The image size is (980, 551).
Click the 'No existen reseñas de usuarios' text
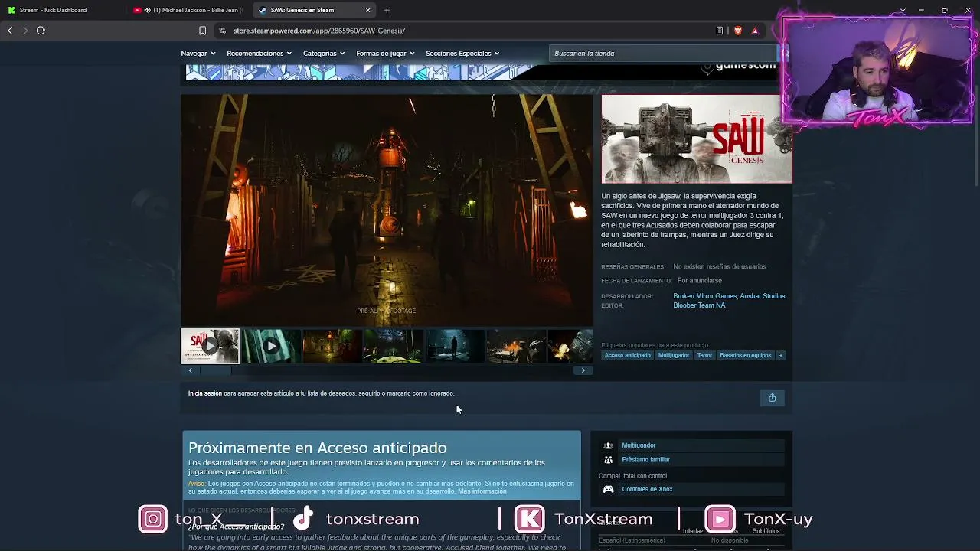[720, 267]
